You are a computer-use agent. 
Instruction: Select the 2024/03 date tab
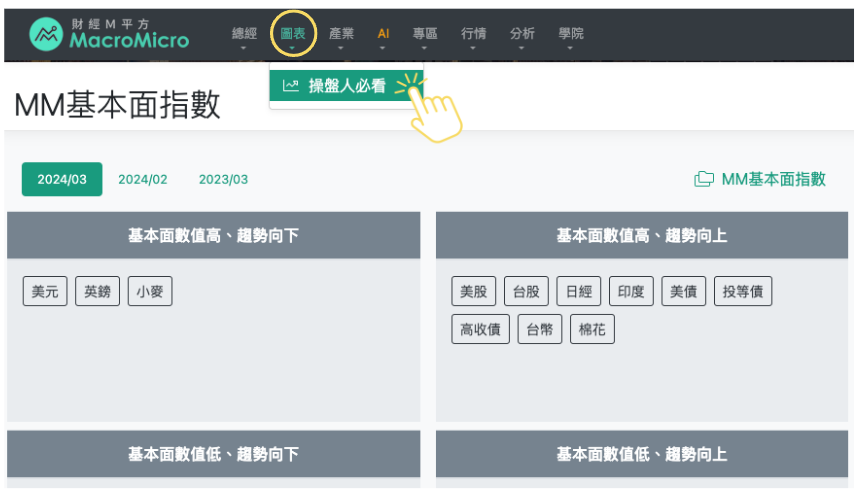(62, 179)
